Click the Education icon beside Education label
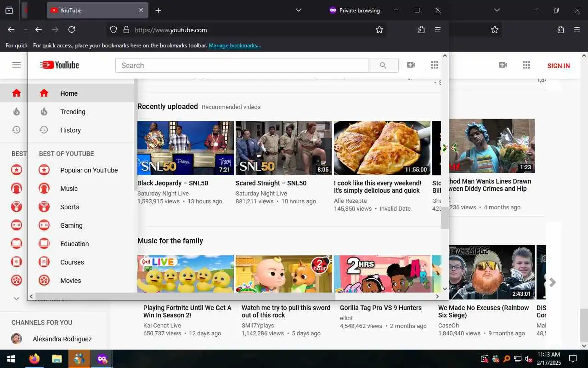This screenshot has height=368, width=588. click(x=44, y=244)
